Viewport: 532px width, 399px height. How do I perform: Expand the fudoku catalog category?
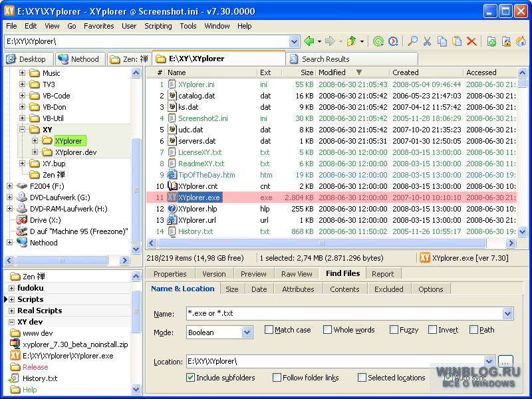[11, 288]
